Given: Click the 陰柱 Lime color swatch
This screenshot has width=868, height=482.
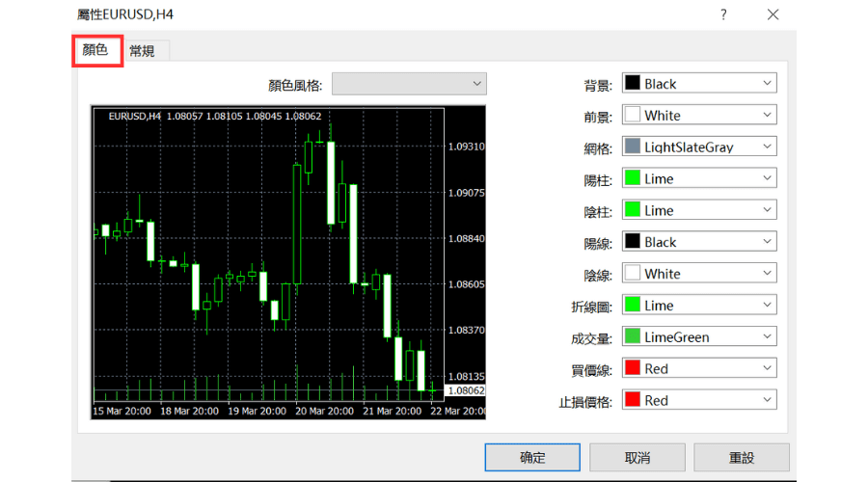Looking at the screenshot, I should click(x=633, y=211).
